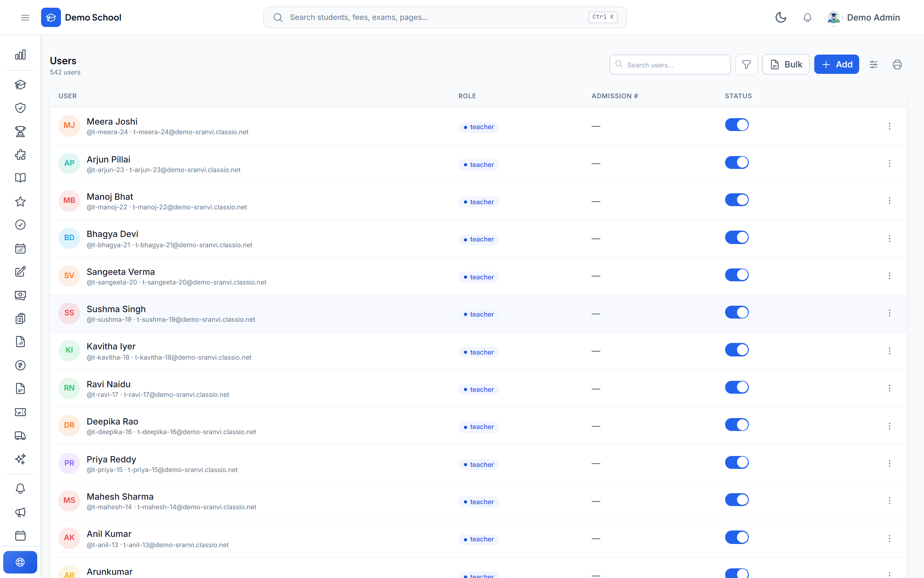Toggle status for Manoj Bhat
The height and width of the screenshot is (578, 924).
pyautogui.click(x=737, y=200)
